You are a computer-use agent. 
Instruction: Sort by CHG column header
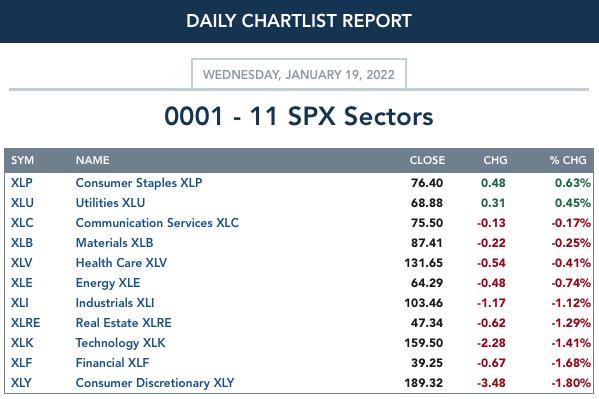(x=495, y=160)
